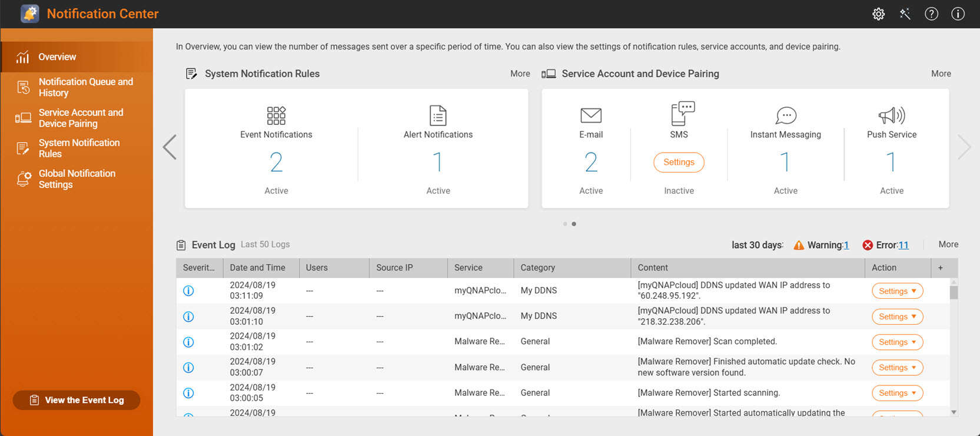
Task: Open Settings dropdown for 03:01:10 log
Action: (x=897, y=316)
